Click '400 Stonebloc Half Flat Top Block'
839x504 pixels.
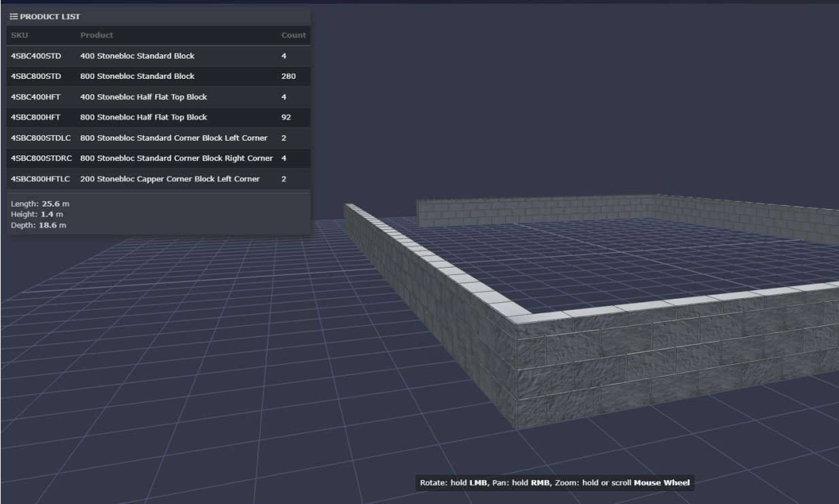coord(143,96)
